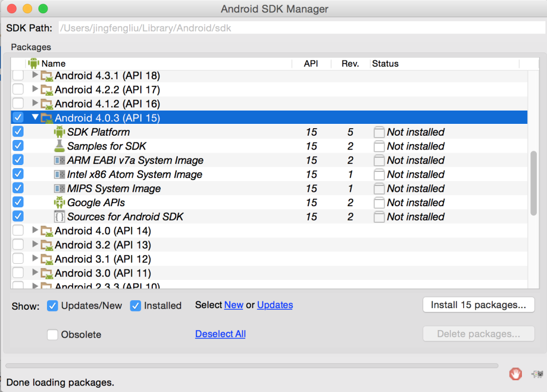Expand the Android 3.0 (API 11) group
This screenshot has height=392, width=547.
pyautogui.click(x=35, y=272)
